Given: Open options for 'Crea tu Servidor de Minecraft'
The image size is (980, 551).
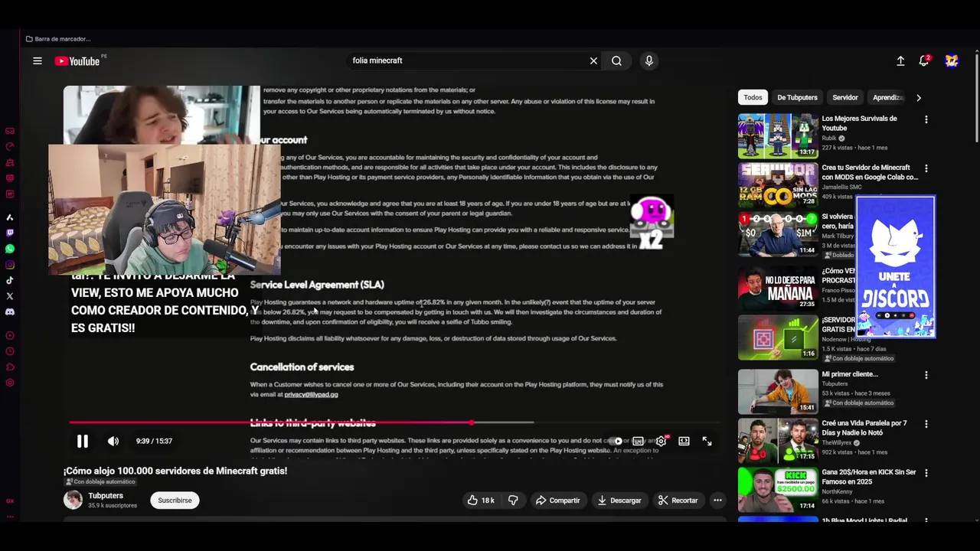Looking at the screenshot, I should click(x=926, y=168).
